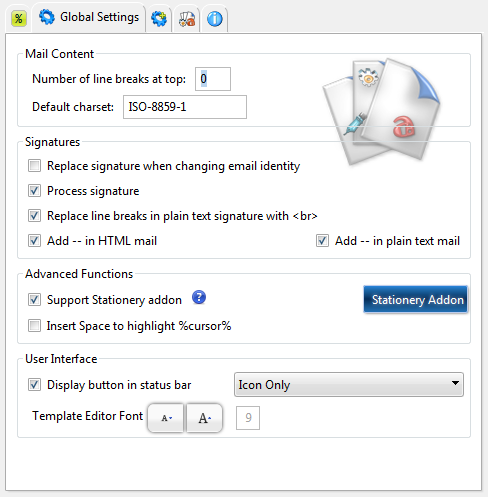Viewport: 488px width, 497px height.
Task: Click the dropdown arrow of status bar display
Action: pyautogui.click(x=455, y=383)
